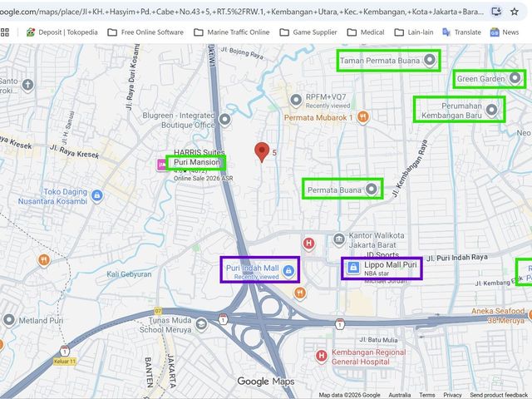Open the Free Online Software bookmark folder
This screenshot has width=532, height=399.
(x=145, y=32)
